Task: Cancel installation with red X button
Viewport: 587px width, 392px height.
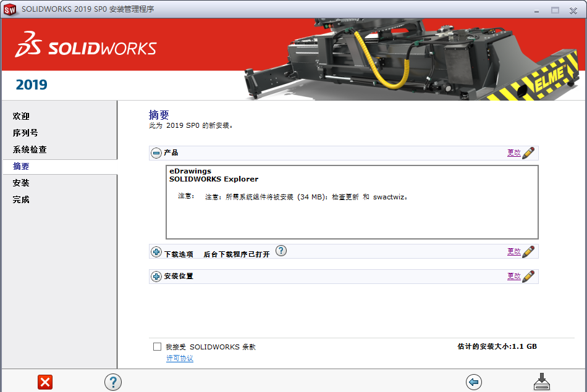Action: (x=45, y=382)
